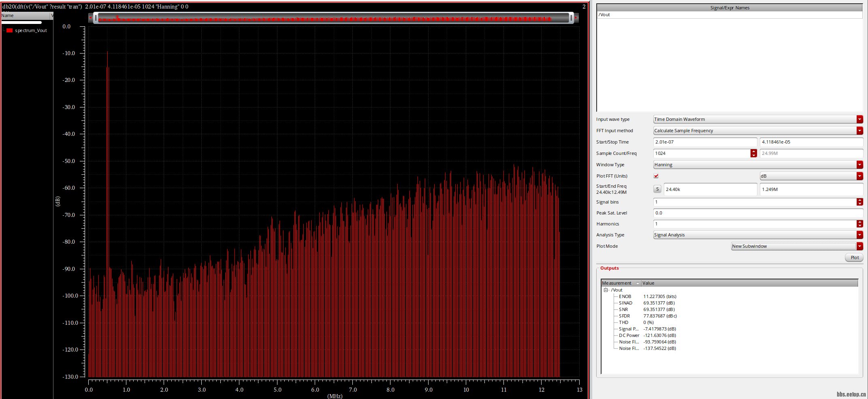Viewport: 868px width, 399px height.
Task: Open the FFT Input method dropdown
Action: coord(859,131)
